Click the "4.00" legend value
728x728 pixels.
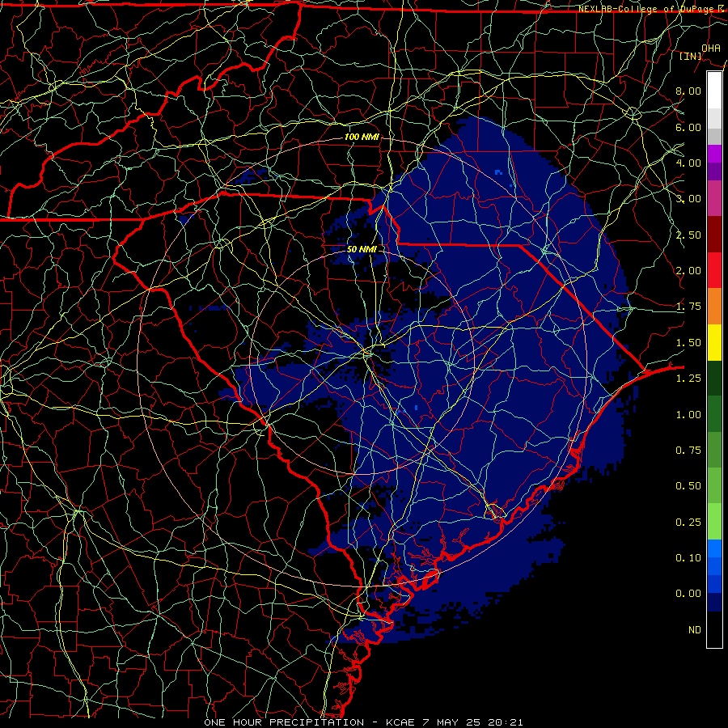(x=688, y=163)
